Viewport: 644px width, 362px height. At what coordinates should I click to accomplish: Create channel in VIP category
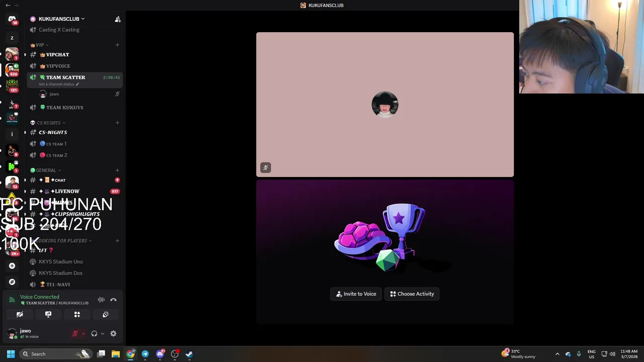[x=117, y=45]
